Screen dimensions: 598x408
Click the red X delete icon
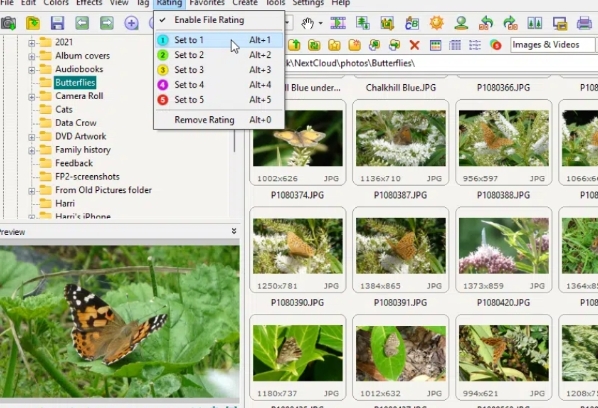click(415, 45)
